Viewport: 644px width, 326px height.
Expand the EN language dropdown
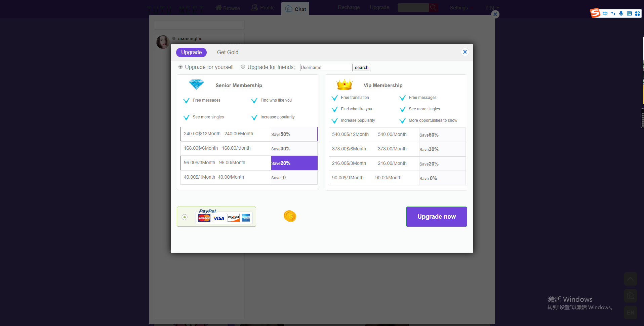492,8
